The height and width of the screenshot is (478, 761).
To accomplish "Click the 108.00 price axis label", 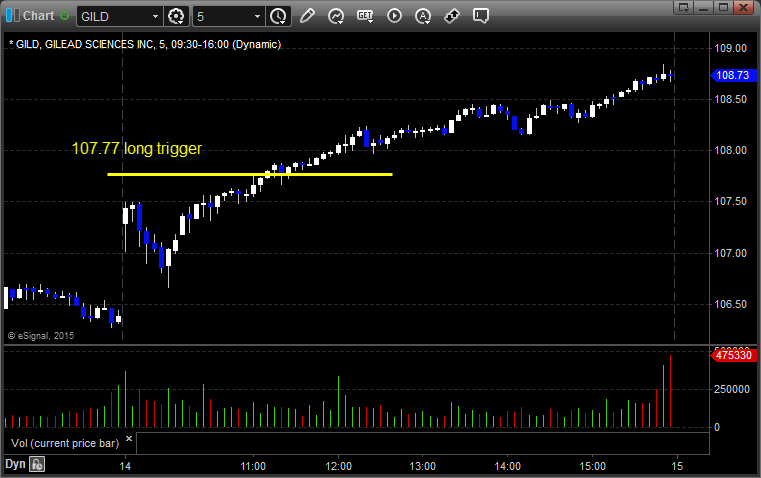I will (x=730, y=150).
